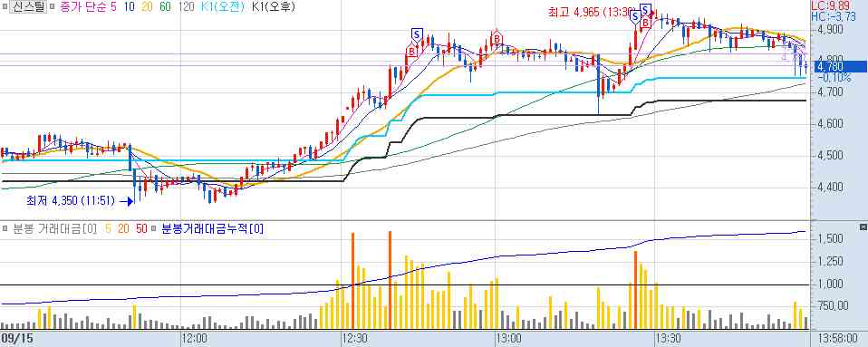Click the 750,00 volume axis label
The image size is (868, 347).
[x=834, y=306]
